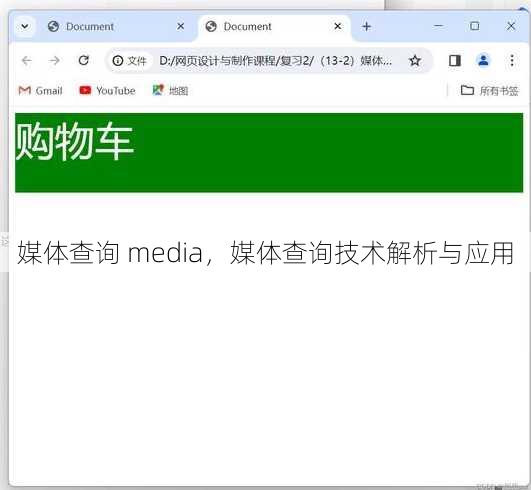Viewport: 531px width, 490px height.
Task: Open the tab search dropdown arrow
Action: [x=25, y=26]
